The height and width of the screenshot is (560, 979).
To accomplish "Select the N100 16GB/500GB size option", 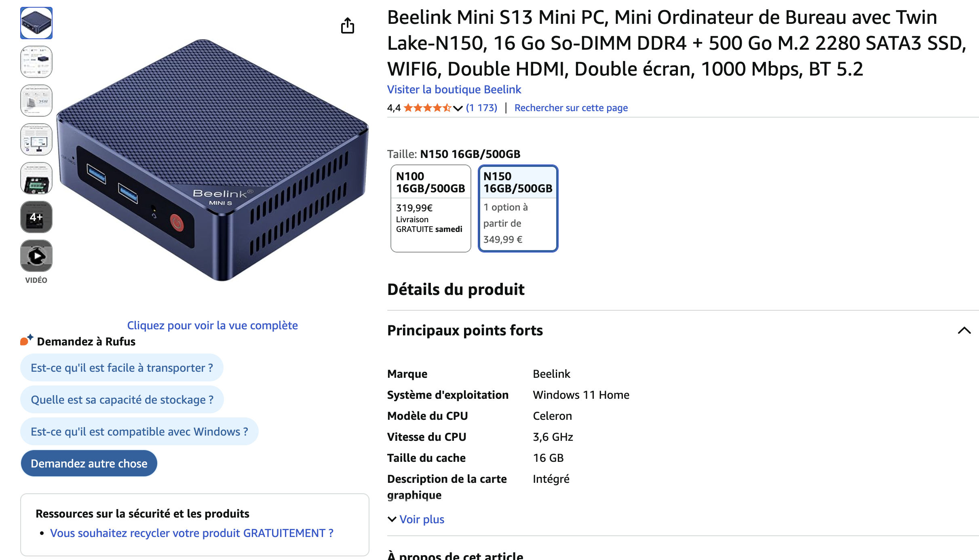I will tap(430, 208).
